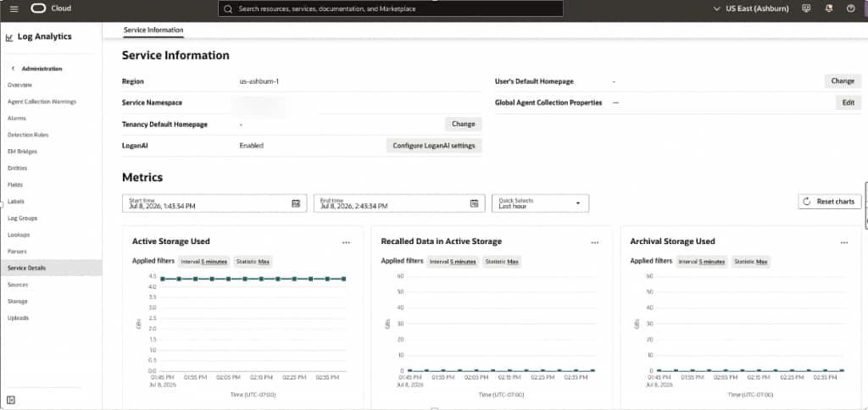868x410 pixels.
Task: Focus the search resources input field
Action: click(391, 8)
